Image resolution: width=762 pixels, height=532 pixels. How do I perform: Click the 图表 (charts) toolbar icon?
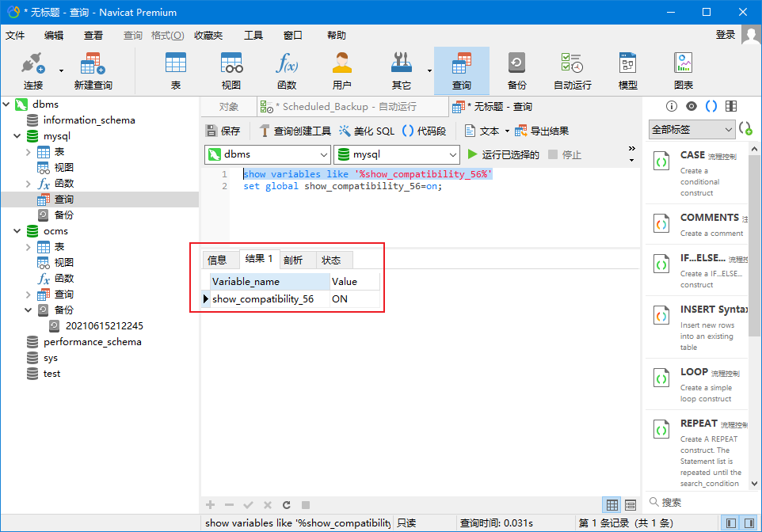tap(683, 71)
